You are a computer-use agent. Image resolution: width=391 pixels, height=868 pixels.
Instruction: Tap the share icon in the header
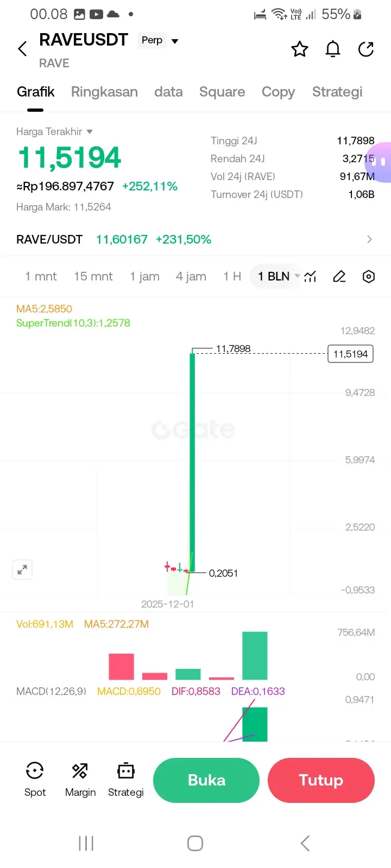pyautogui.click(x=366, y=49)
